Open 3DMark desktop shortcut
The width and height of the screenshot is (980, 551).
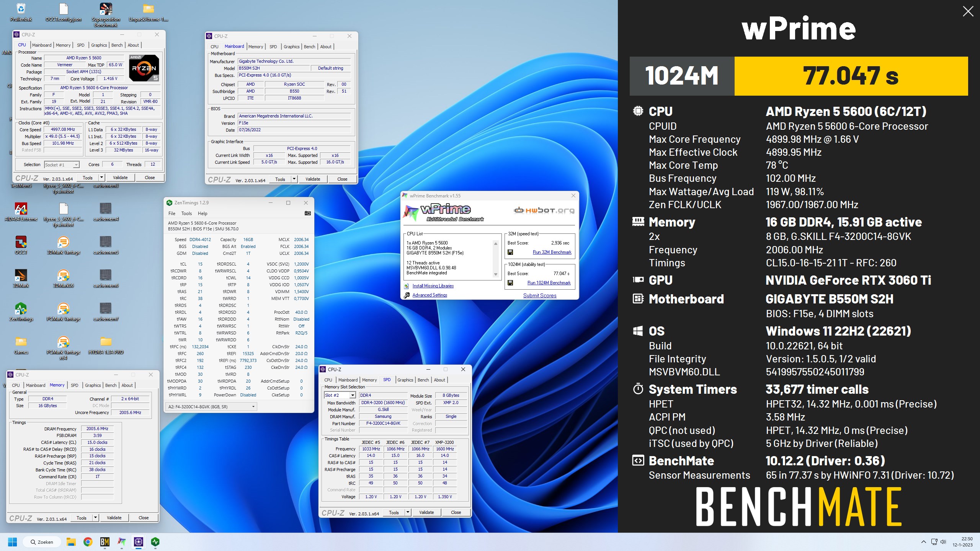click(21, 278)
